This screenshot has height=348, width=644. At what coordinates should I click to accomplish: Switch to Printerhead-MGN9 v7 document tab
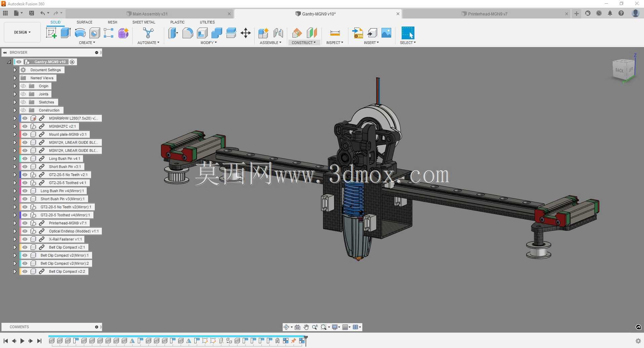click(x=487, y=14)
